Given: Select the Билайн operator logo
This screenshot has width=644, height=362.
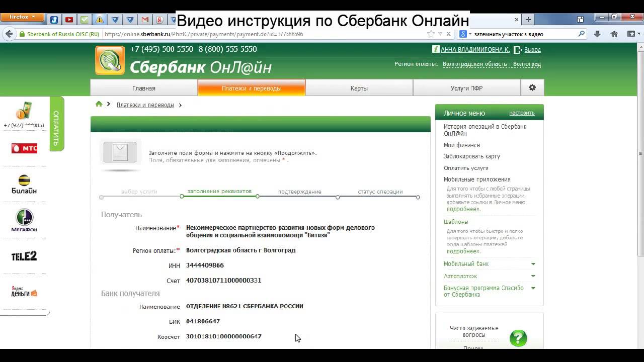Looking at the screenshot, I should (x=24, y=185).
